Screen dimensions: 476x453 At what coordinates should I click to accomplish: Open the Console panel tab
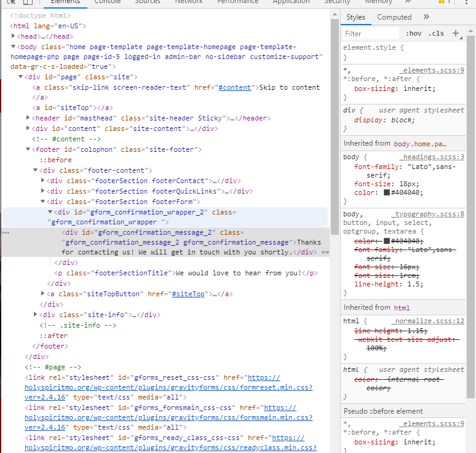point(107,2)
